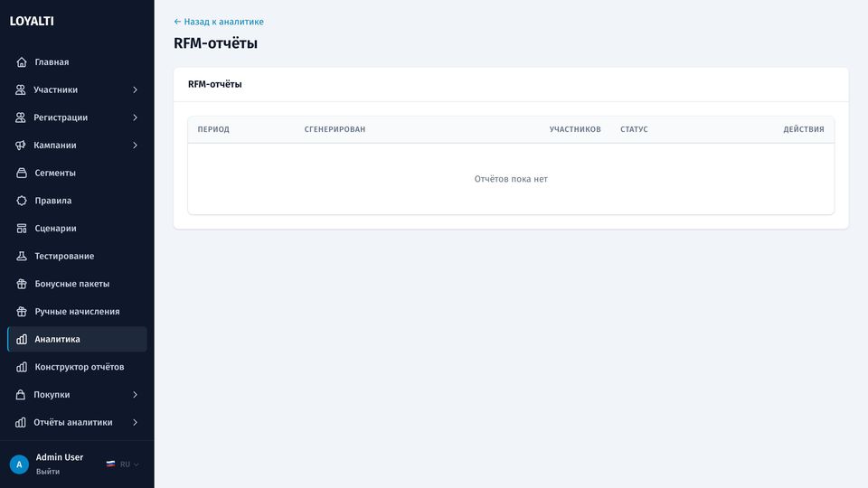
Task: Click the Действия column header
Action: pyautogui.click(x=804, y=129)
